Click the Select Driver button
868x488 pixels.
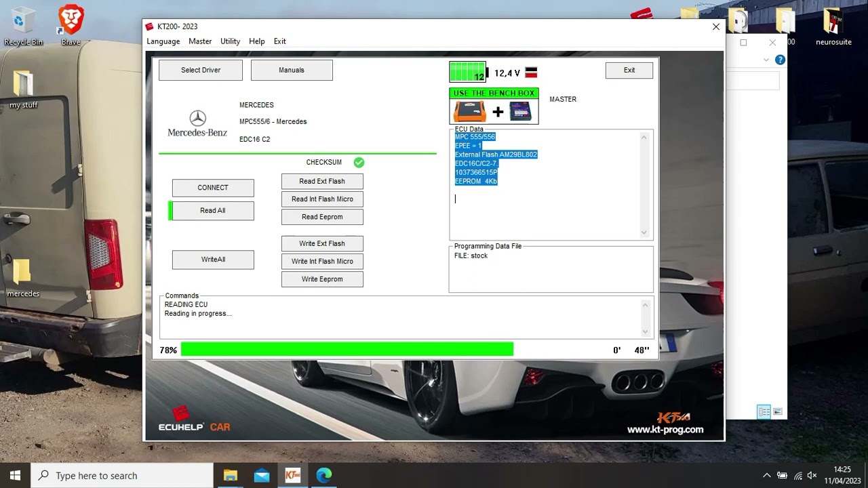point(200,70)
